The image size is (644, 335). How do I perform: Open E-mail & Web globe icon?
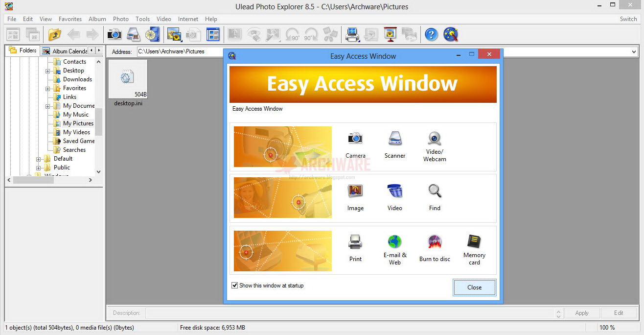click(395, 242)
